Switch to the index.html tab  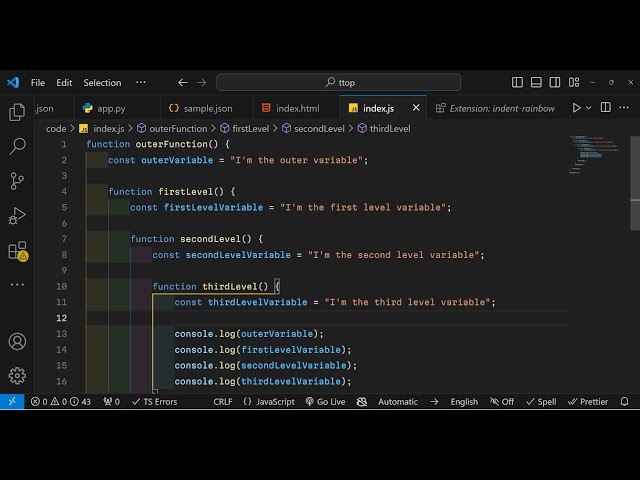(297, 108)
